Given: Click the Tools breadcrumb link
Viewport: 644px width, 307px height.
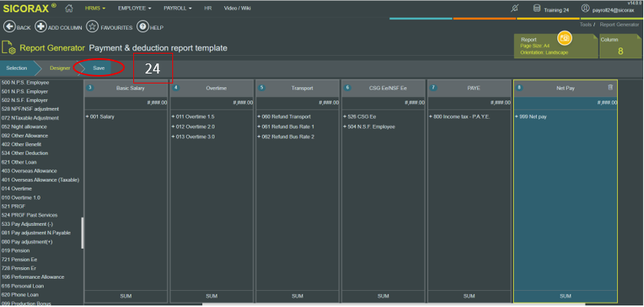Looking at the screenshot, I should 586,24.
